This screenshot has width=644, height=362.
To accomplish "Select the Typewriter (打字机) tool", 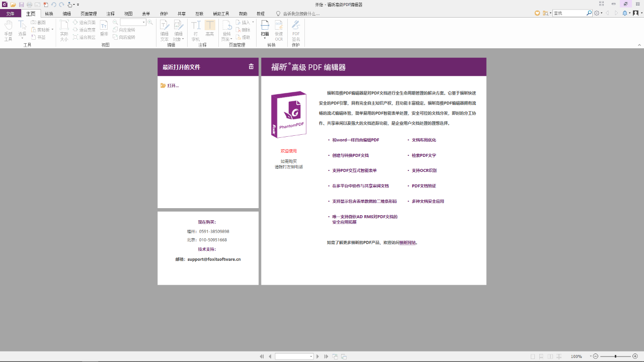I will [x=196, y=30].
